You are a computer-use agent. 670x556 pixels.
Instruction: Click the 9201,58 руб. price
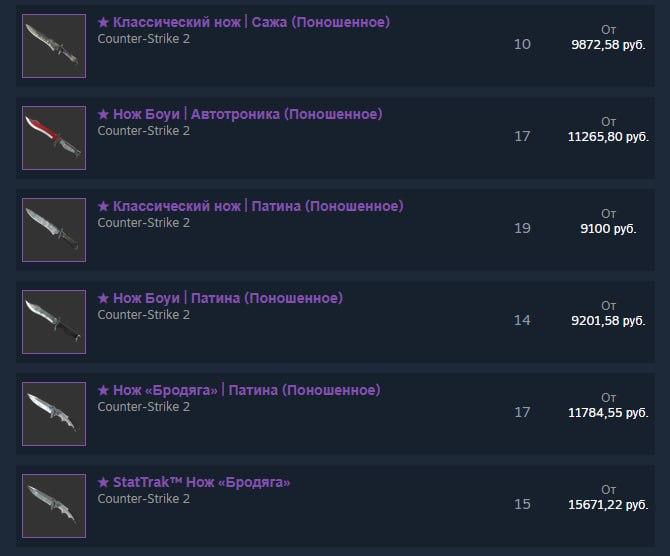609,321
